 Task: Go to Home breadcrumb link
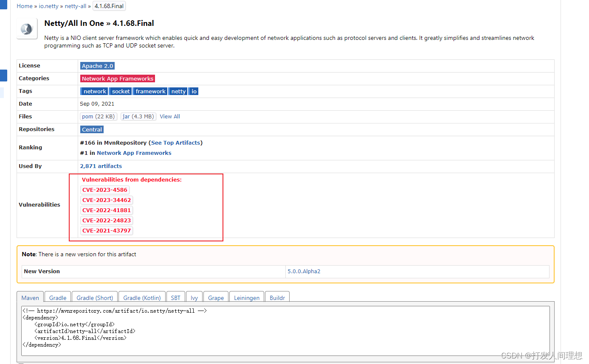25,6
